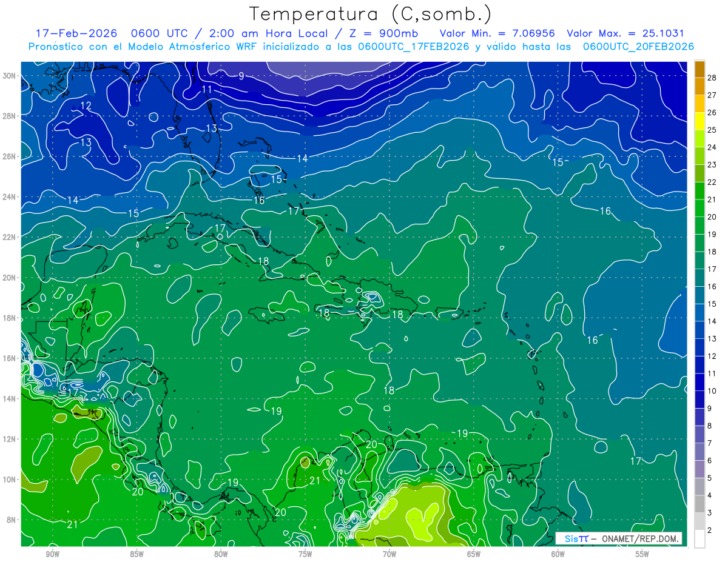Click the 90W longitude axis label
This screenshot has height=562, width=728.
pyautogui.click(x=52, y=554)
